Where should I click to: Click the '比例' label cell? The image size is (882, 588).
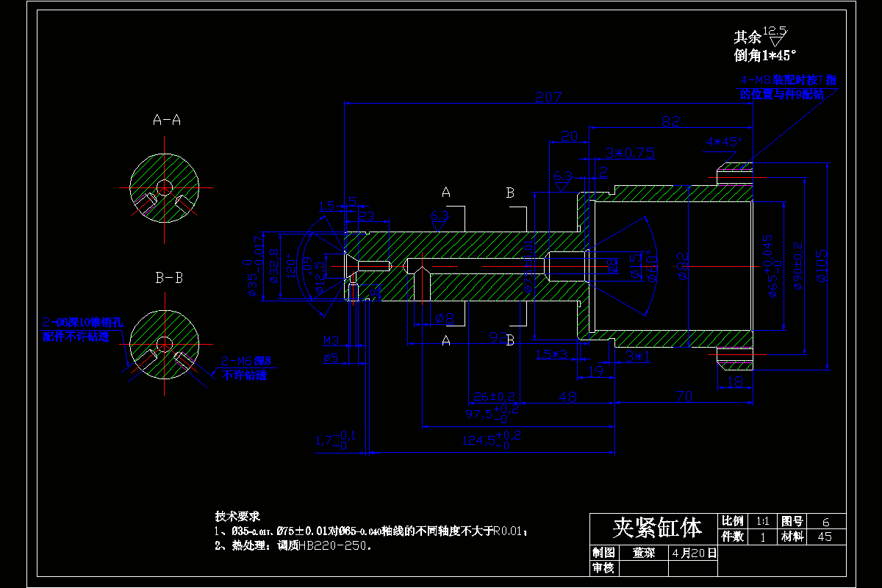(733, 520)
